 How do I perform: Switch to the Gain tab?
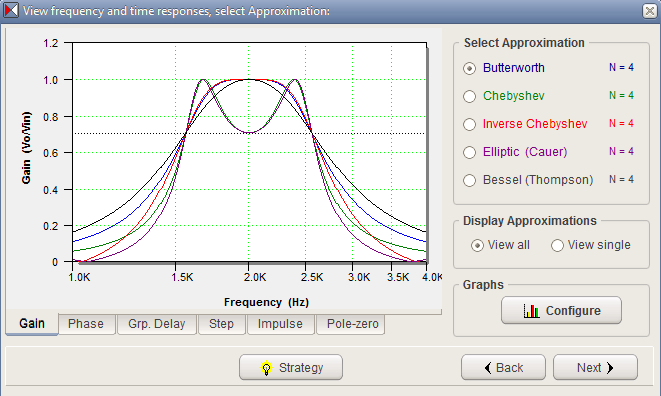coord(32,324)
